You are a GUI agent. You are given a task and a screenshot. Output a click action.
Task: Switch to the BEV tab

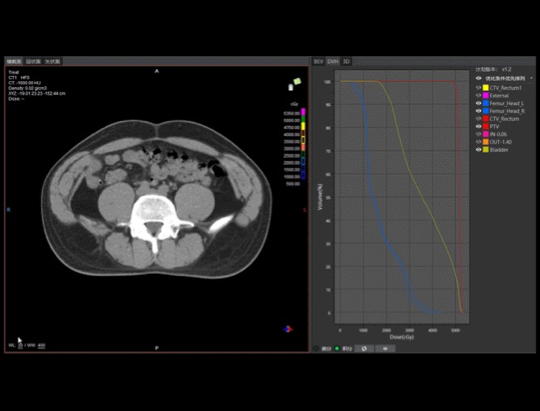coord(319,61)
